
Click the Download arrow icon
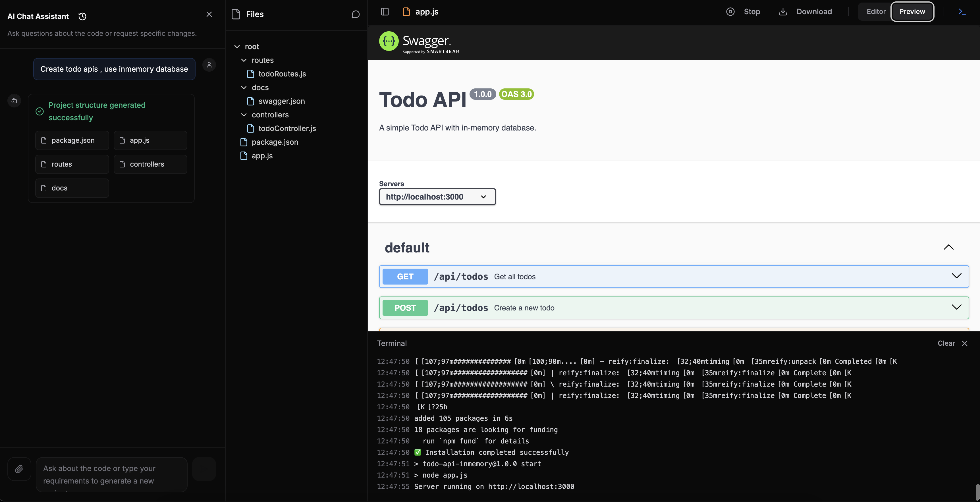tap(783, 12)
